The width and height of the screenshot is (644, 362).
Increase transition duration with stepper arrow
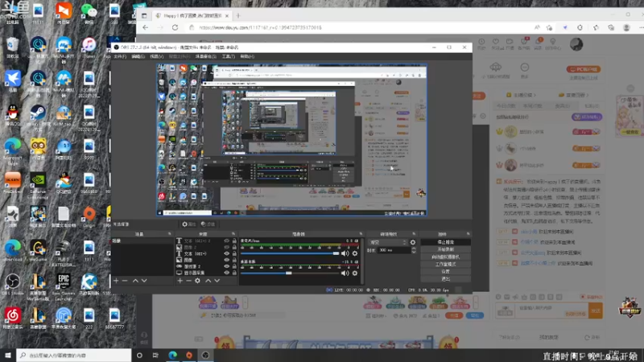(x=414, y=249)
